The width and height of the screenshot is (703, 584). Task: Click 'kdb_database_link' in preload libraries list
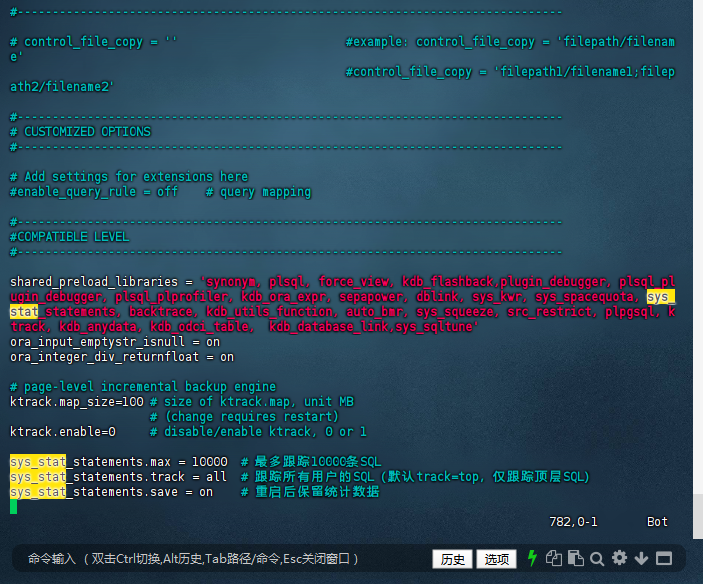click(x=328, y=327)
